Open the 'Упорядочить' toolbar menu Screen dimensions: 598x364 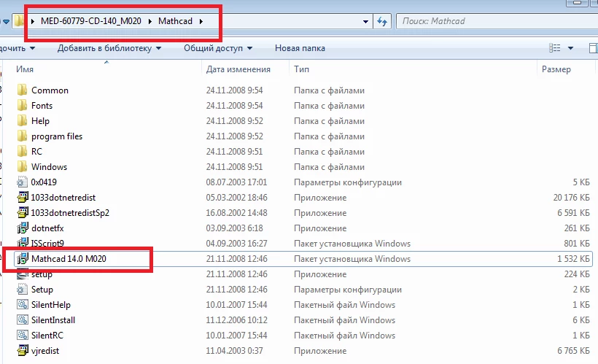(18, 48)
